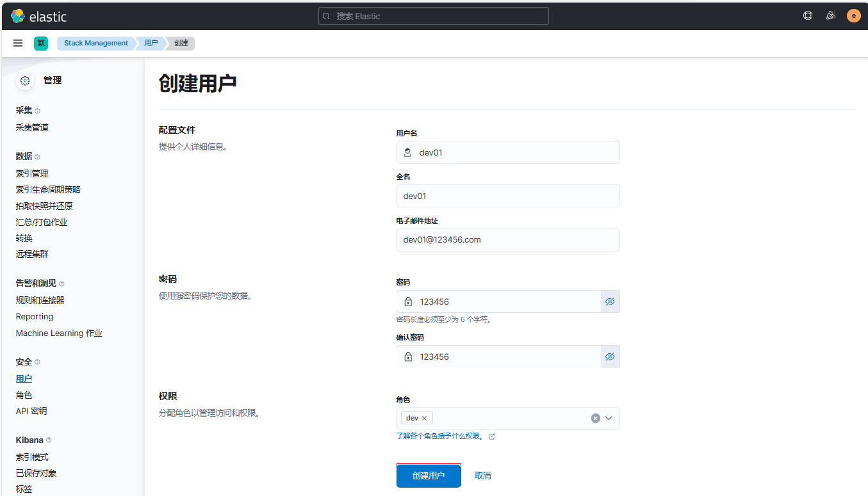
Task: Toggle password visibility in password field
Action: (x=610, y=301)
